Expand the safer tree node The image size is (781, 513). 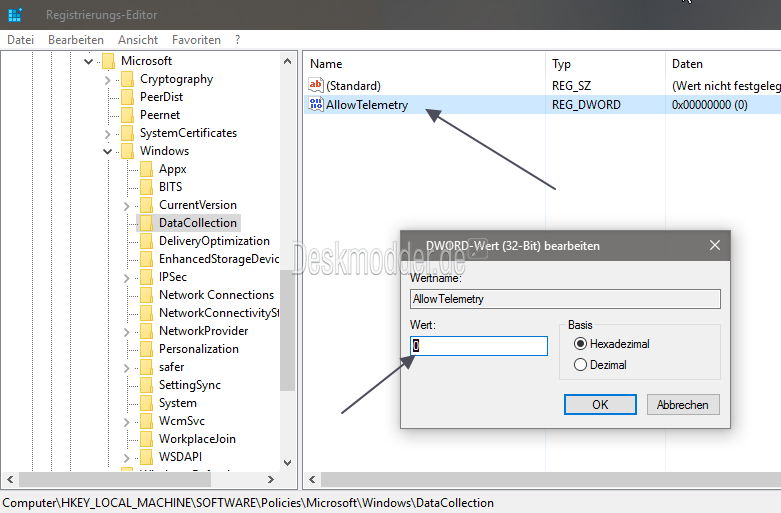127,368
